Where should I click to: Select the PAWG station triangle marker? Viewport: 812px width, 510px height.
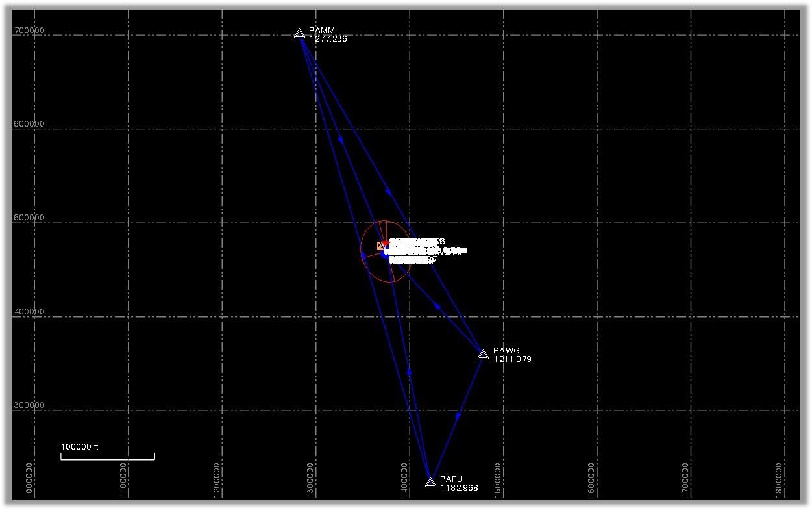click(484, 353)
